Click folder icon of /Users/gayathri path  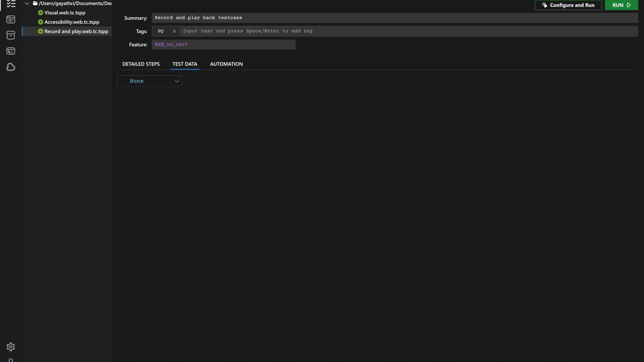coord(35,3)
